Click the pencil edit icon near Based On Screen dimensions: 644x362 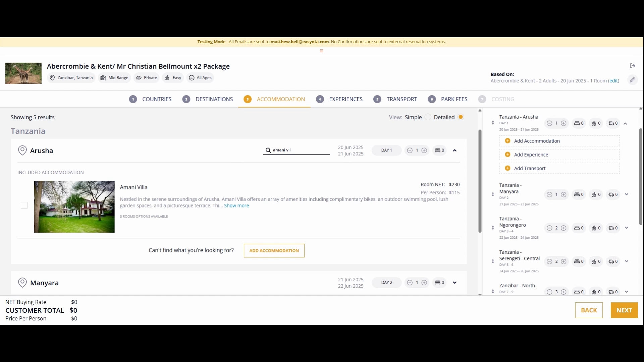point(632,80)
